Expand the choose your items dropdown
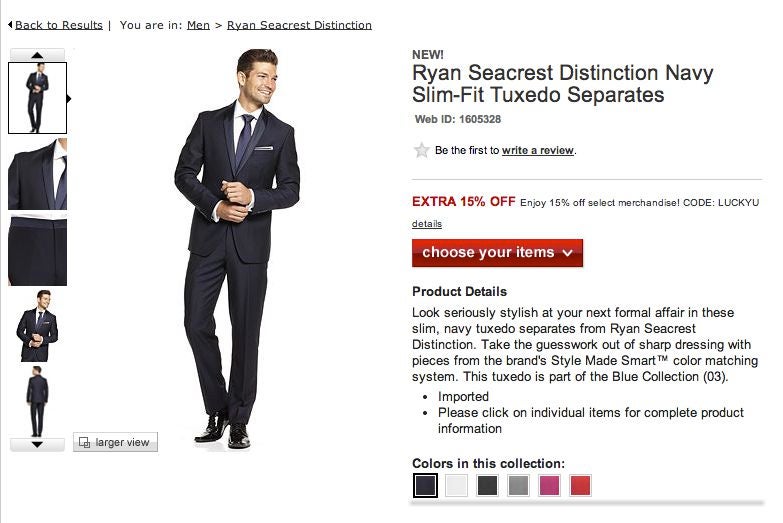 click(x=497, y=253)
